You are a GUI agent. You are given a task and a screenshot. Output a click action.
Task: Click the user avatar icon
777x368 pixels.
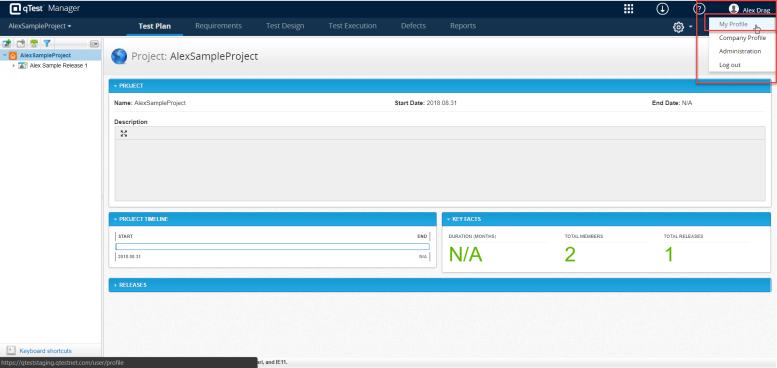[734, 9]
